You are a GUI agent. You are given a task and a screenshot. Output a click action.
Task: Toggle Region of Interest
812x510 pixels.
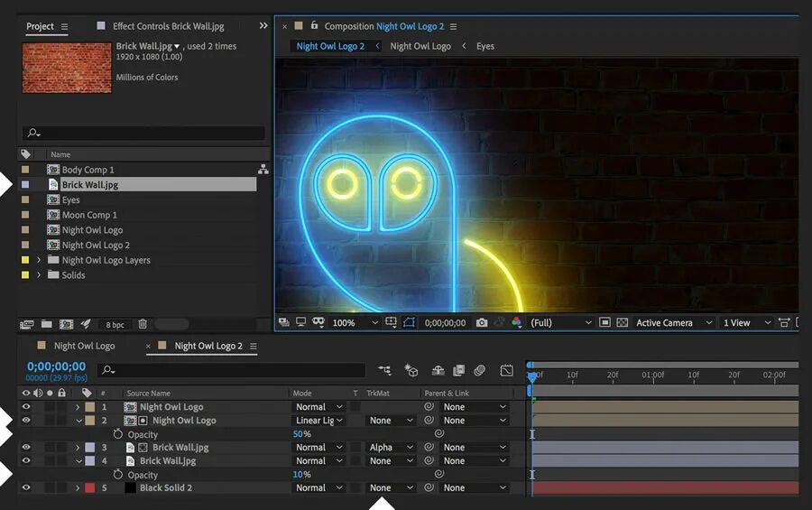tap(409, 322)
